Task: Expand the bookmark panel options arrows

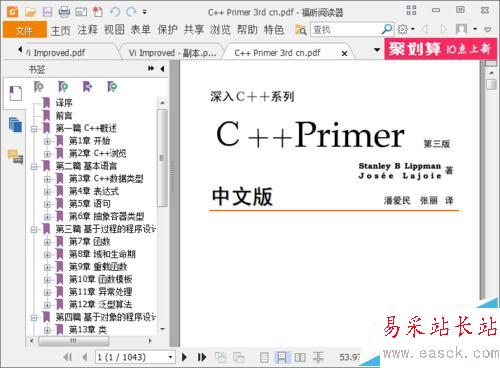Action: (151, 69)
